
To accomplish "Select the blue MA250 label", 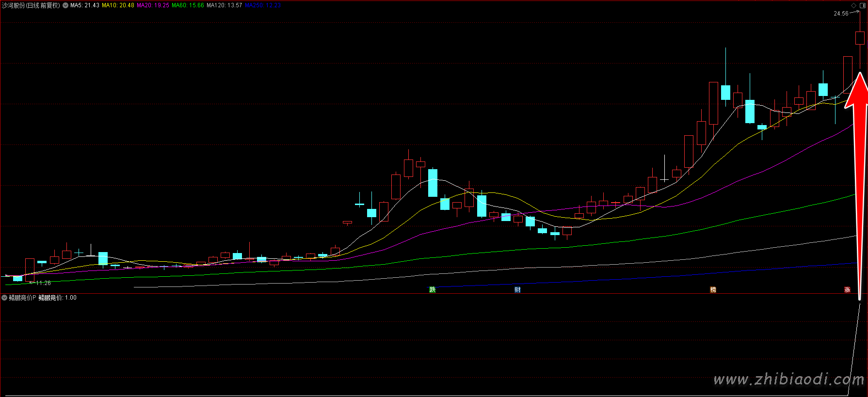I will [x=262, y=5].
